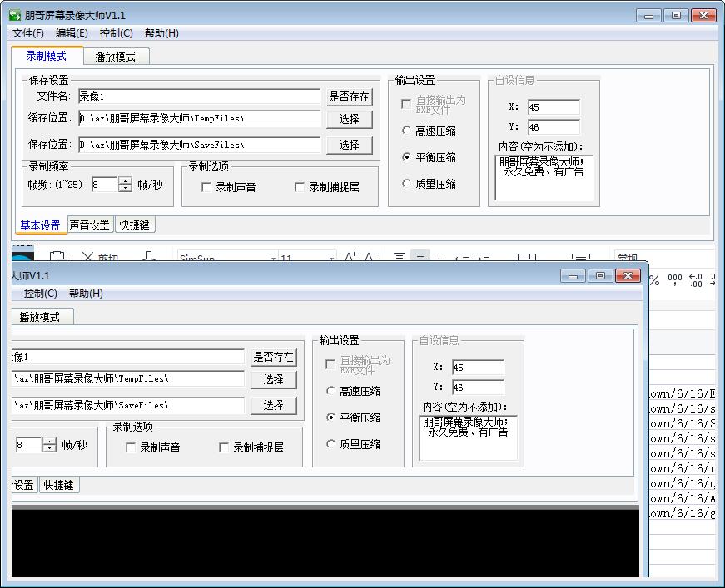Viewport: 725px width, 588px height.
Task: Click the 保存位置 SaveFiles path field
Action: (199, 145)
